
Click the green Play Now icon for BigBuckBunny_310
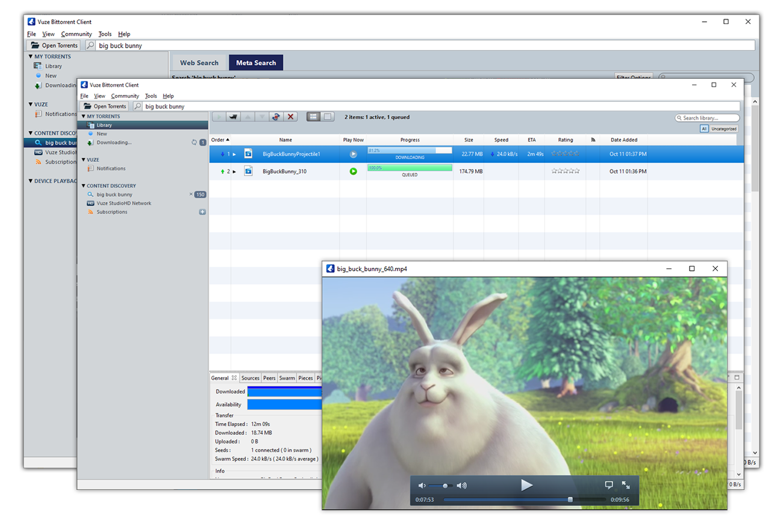(354, 172)
